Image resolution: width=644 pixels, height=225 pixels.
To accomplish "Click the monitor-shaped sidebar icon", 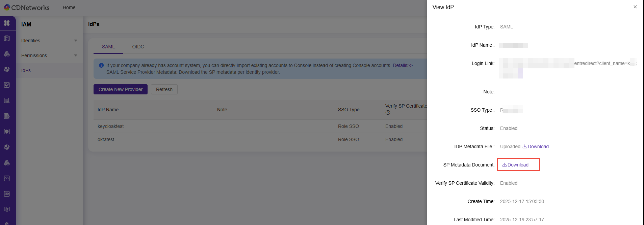I will tap(7, 209).
